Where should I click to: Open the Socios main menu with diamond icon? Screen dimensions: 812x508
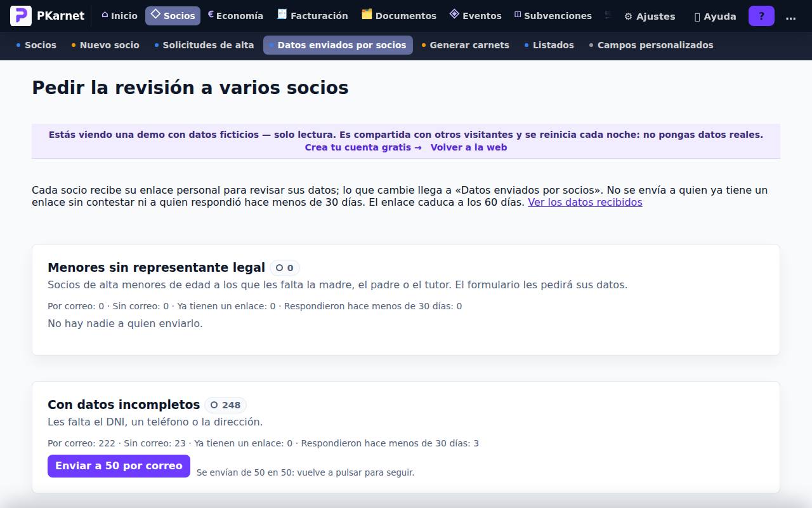[173, 16]
